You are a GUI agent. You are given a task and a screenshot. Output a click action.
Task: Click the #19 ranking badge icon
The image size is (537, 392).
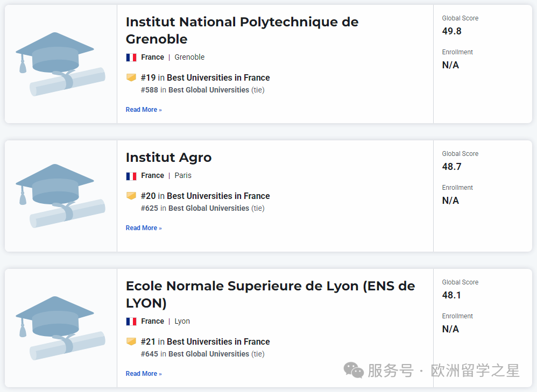(131, 77)
